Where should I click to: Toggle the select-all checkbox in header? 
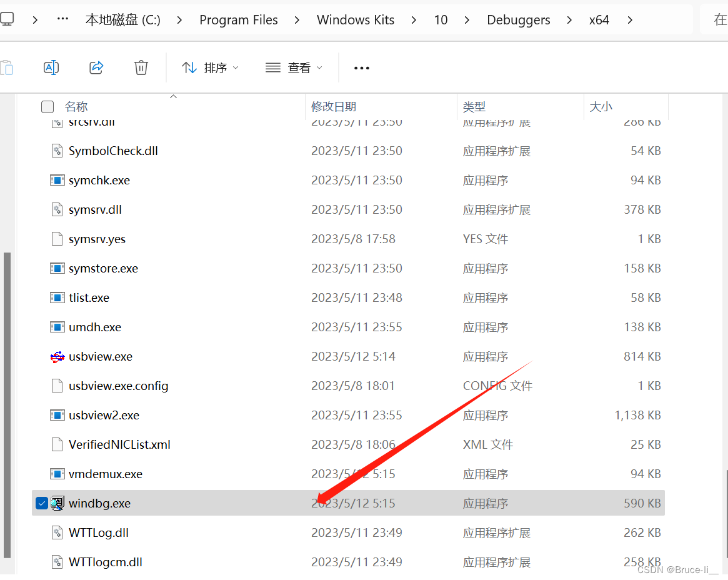pyautogui.click(x=47, y=107)
